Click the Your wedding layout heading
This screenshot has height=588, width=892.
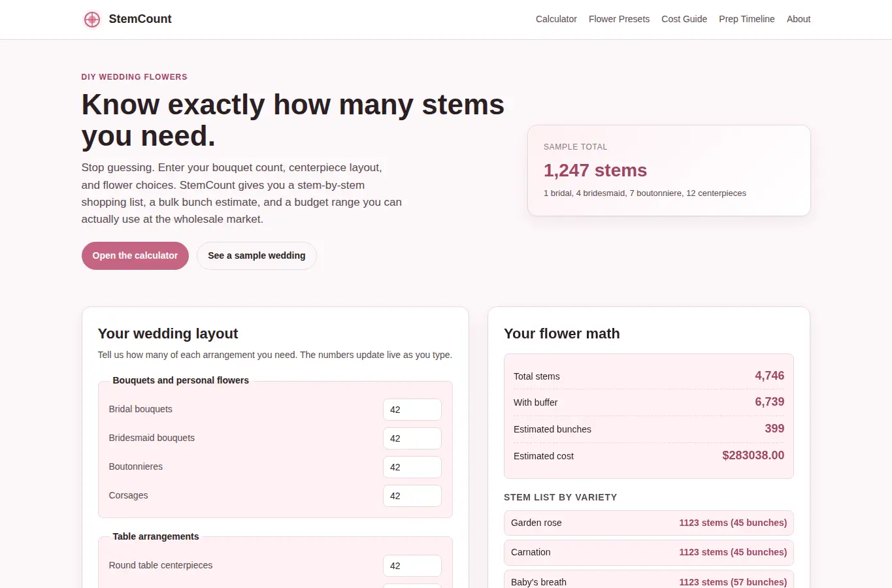[168, 334]
